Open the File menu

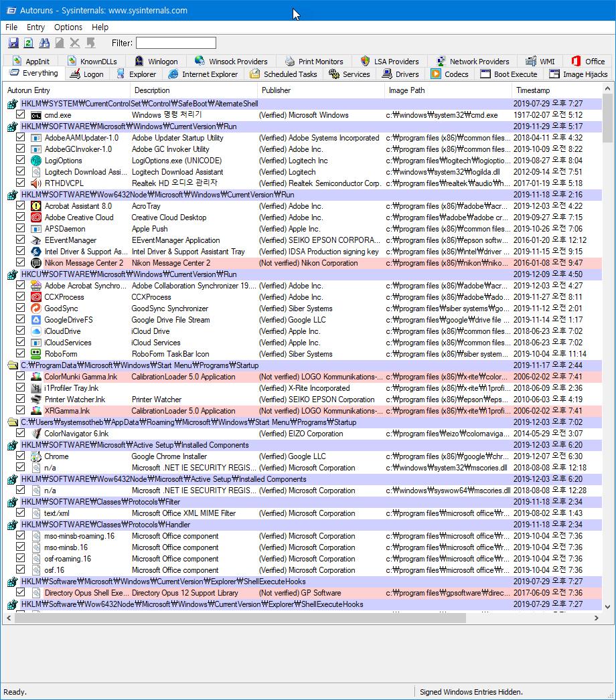(11, 27)
